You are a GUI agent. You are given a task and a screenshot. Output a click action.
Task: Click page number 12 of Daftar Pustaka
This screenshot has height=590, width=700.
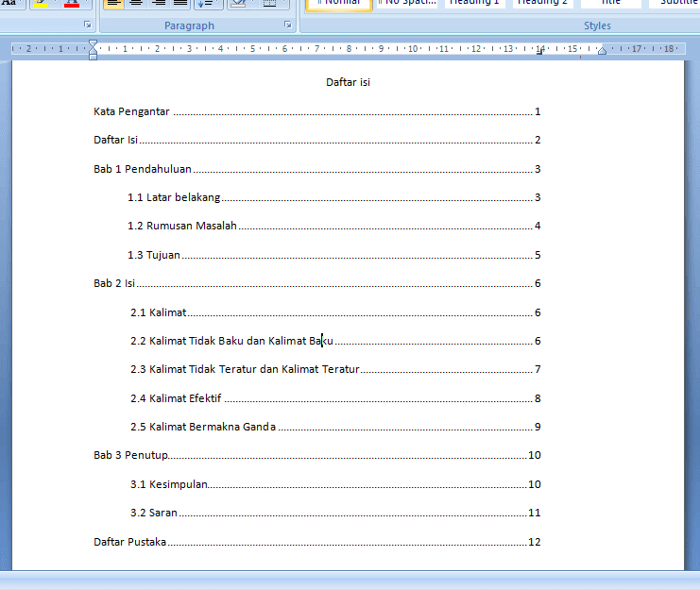click(535, 542)
